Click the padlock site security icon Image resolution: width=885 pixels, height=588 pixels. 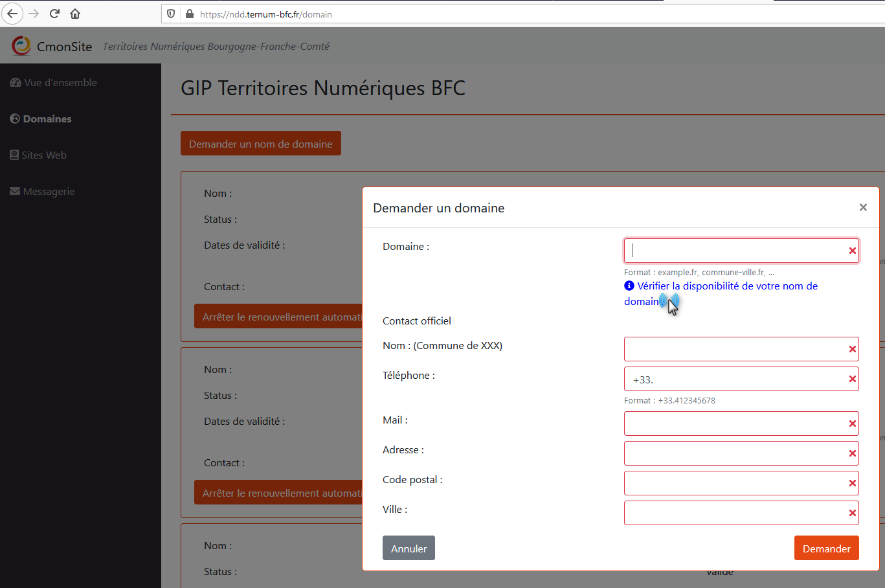pyautogui.click(x=190, y=14)
